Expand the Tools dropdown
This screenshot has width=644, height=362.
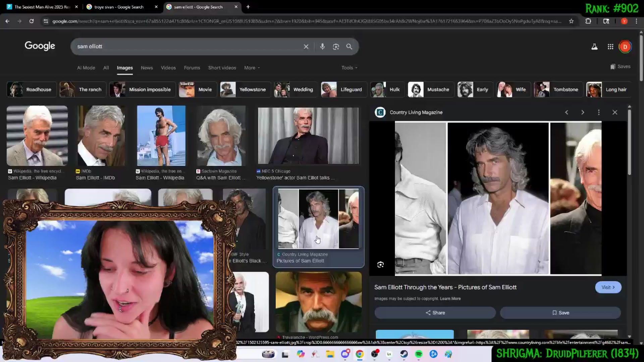tap(350, 68)
